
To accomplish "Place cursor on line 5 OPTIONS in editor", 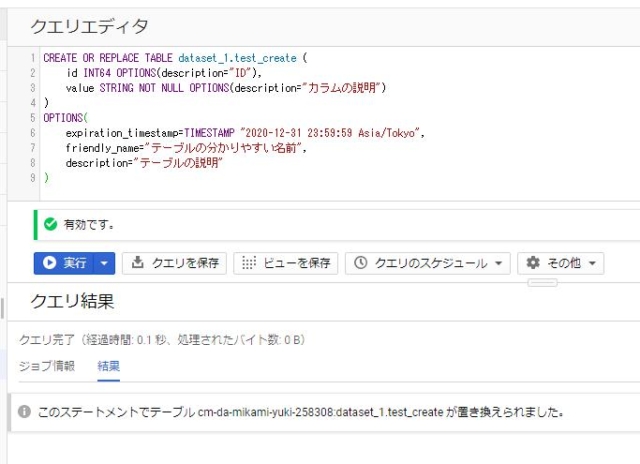I will 63,118.
